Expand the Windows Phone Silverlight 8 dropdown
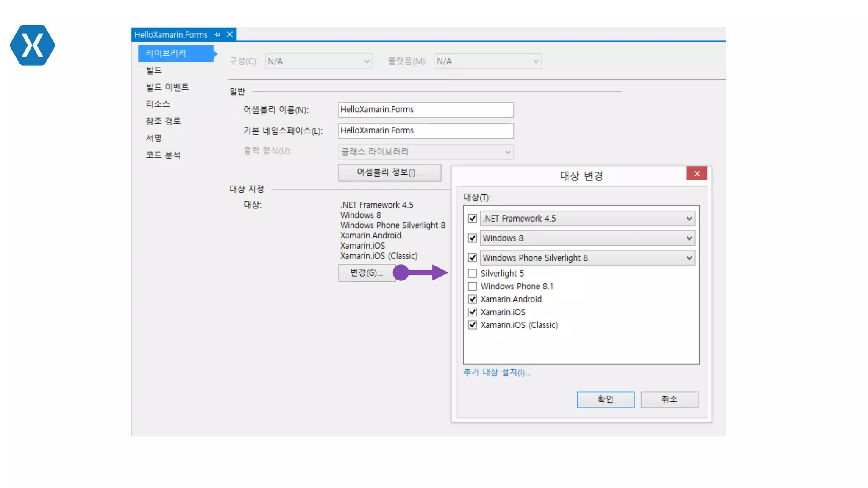Image resolution: width=868 pixels, height=488 pixels. coord(689,258)
